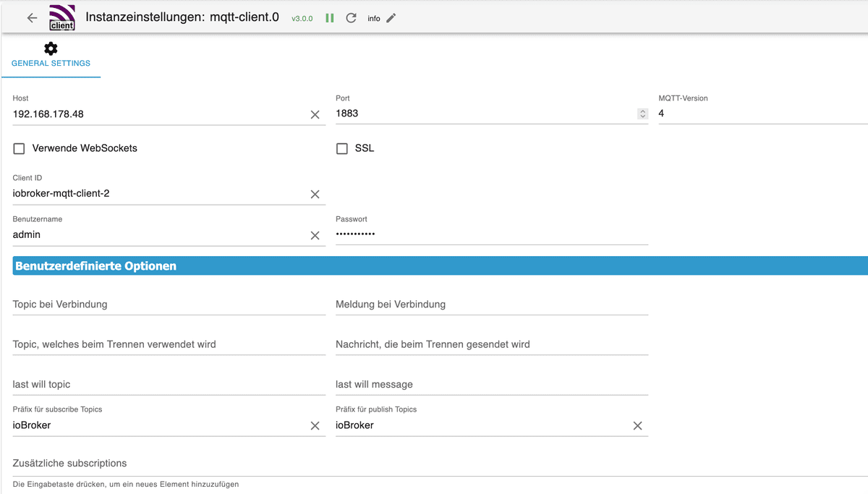Clear the Client ID field
The image size is (868, 494).
[315, 194]
